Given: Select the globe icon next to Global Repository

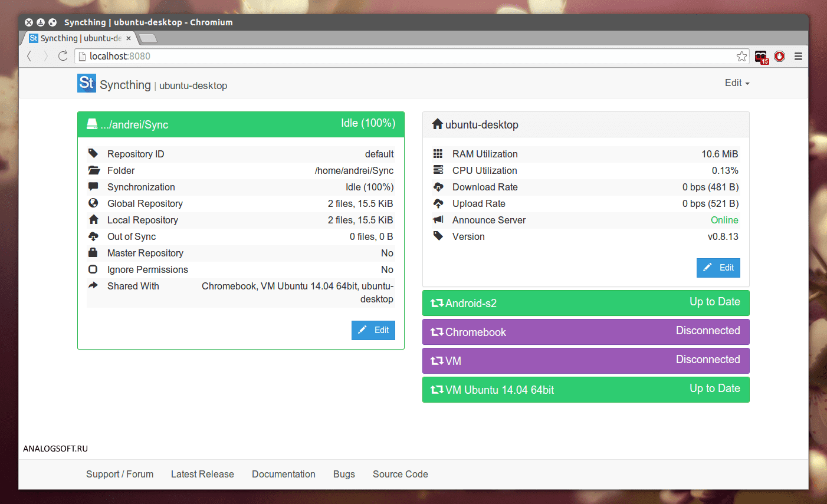Looking at the screenshot, I should tap(93, 203).
